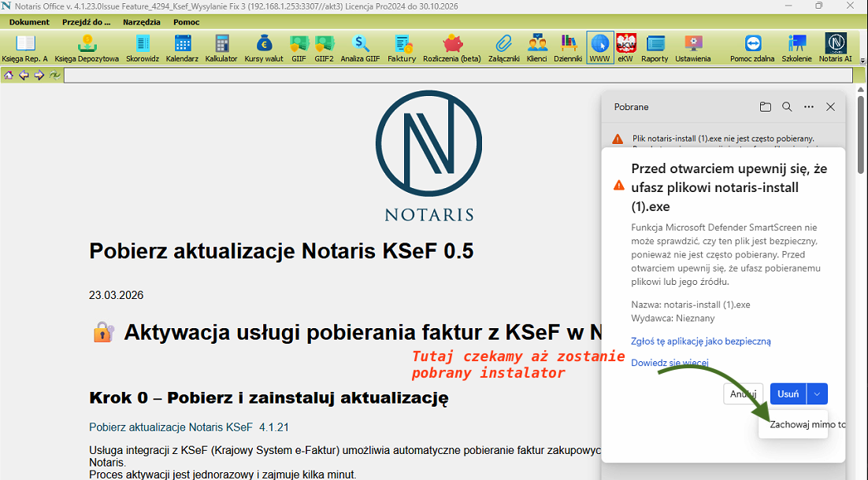This screenshot has width=868, height=480.
Task: Expand the toolbar overflow arrow at far right
Action: [x=862, y=59]
